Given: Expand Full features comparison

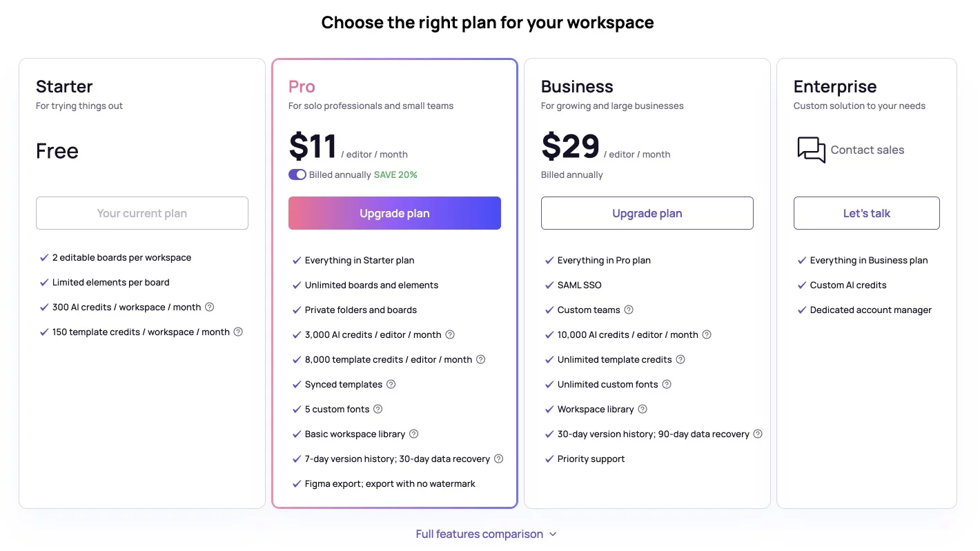Looking at the screenshot, I should click(x=479, y=534).
